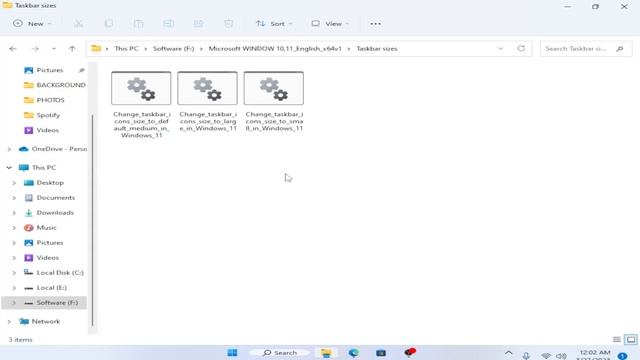Select OneDrive - Personal in sidebar
The width and height of the screenshot is (640, 360).
(x=53, y=149)
